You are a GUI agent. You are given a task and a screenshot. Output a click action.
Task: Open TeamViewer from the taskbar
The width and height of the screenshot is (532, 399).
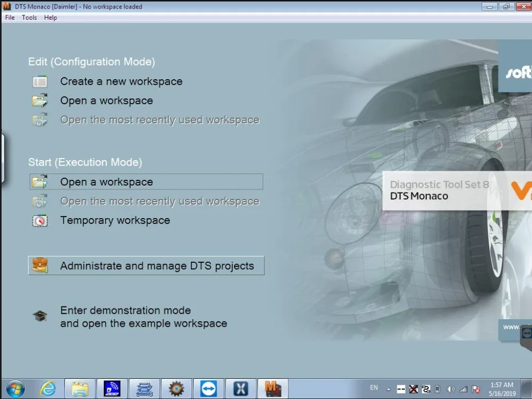click(x=209, y=389)
